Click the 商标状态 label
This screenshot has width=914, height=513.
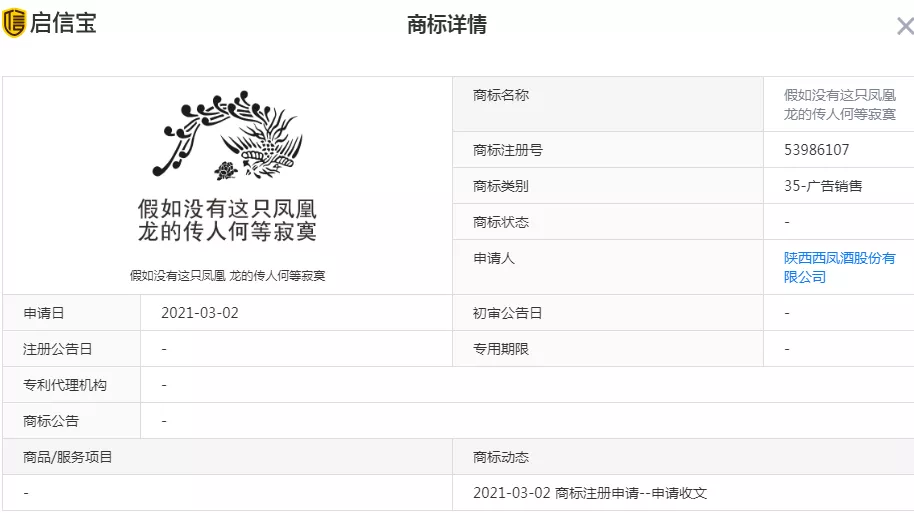click(x=501, y=222)
